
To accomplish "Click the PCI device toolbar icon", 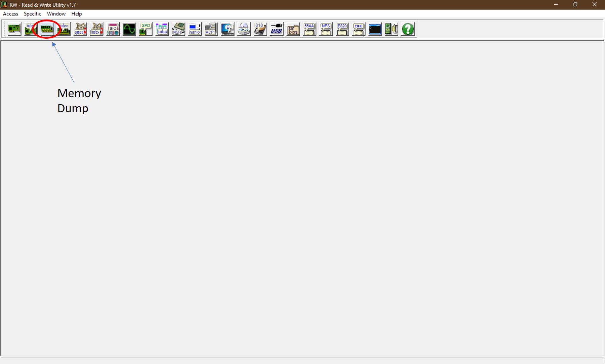I will point(14,29).
